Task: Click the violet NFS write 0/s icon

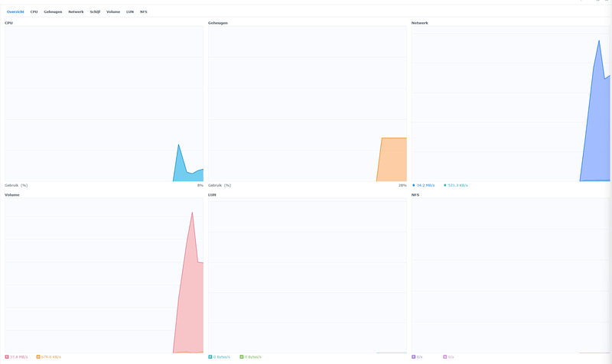Action: [x=445, y=356]
